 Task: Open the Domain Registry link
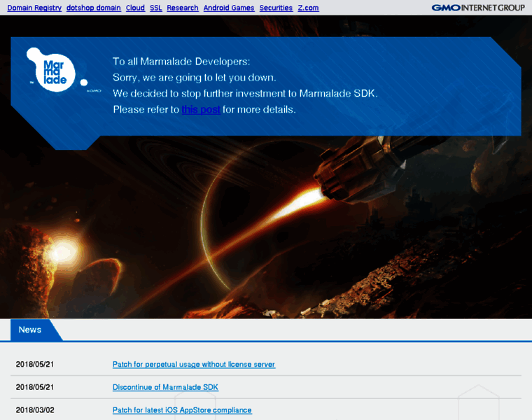[x=34, y=8]
